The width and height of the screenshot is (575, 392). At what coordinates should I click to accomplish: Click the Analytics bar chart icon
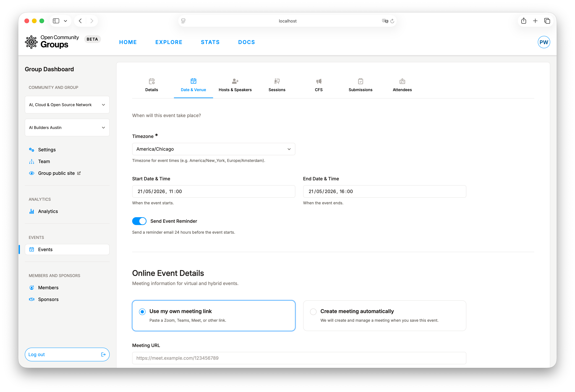(32, 211)
